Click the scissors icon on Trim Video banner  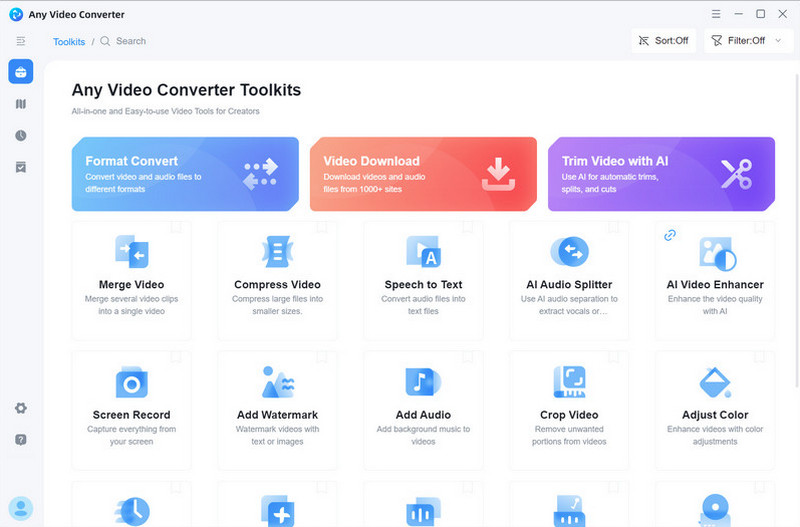[x=736, y=174]
